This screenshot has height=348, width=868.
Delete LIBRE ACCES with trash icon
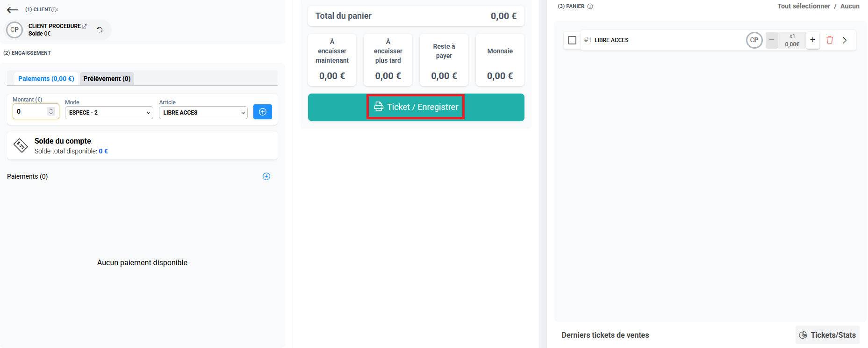tap(830, 40)
